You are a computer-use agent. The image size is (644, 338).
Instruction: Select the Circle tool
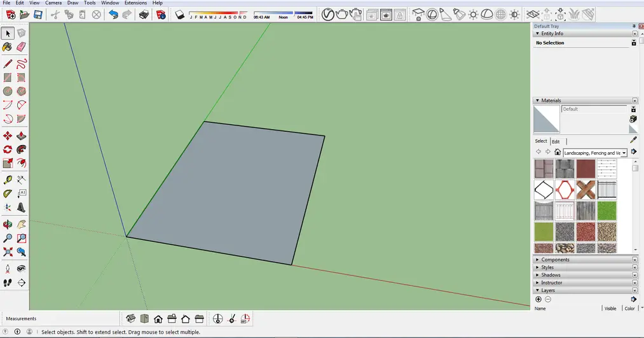coord(8,91)
